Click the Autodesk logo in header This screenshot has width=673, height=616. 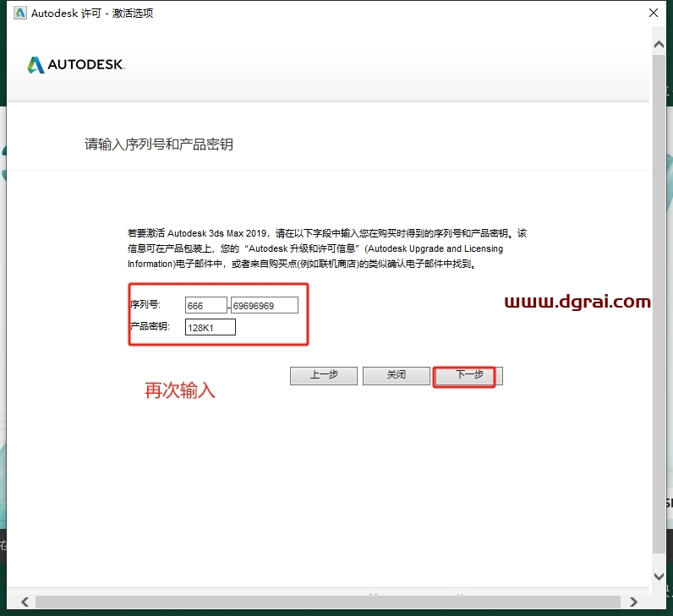coord(76,65)
